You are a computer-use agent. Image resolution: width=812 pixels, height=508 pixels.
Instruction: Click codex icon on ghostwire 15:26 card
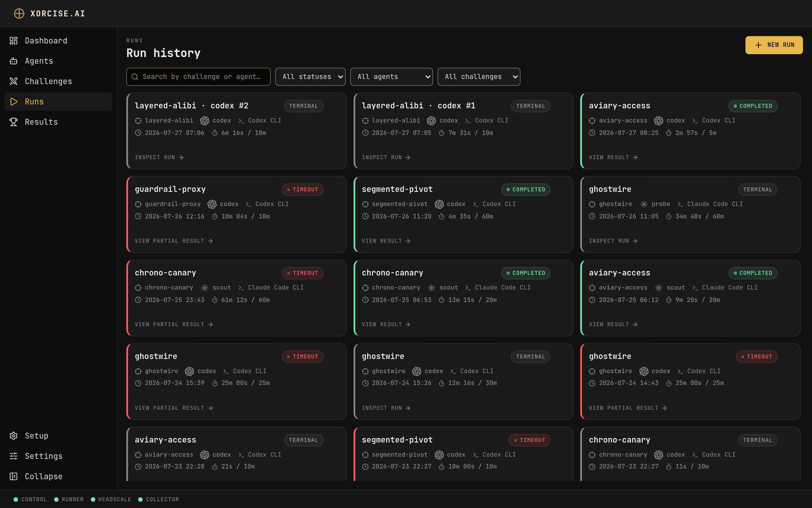[x=416, y=371]
